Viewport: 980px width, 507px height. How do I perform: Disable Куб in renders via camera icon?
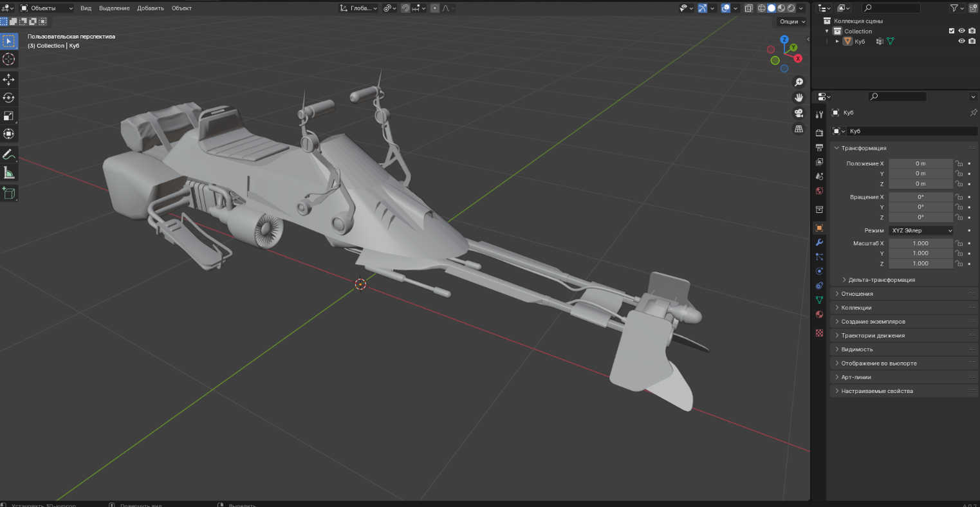coord(972,41)
